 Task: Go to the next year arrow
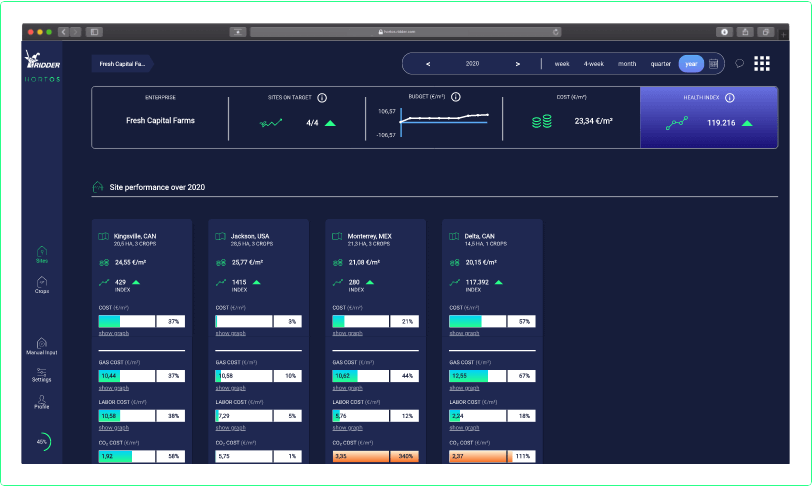(x=517, y=64)
